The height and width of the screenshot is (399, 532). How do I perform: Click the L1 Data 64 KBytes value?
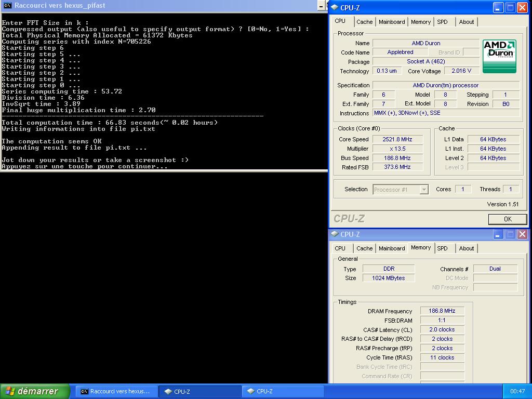(493, 139)
